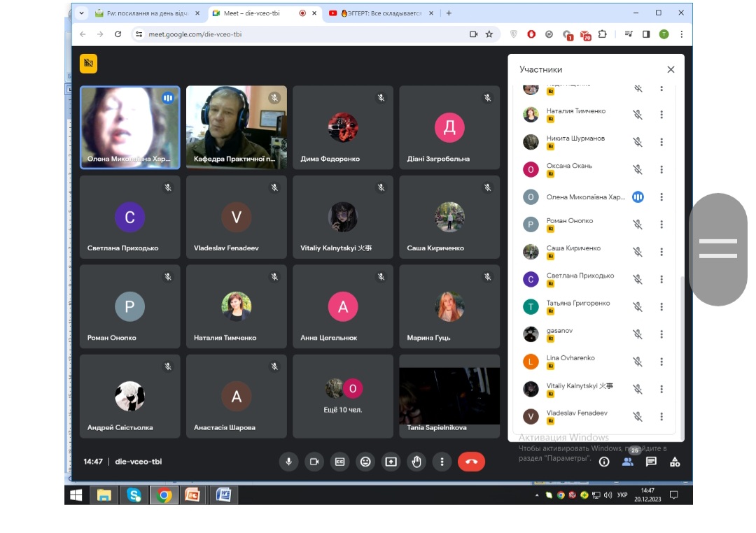Open options menu for gasanov
This screenshot has width=756, height=533.
(661, 334)
